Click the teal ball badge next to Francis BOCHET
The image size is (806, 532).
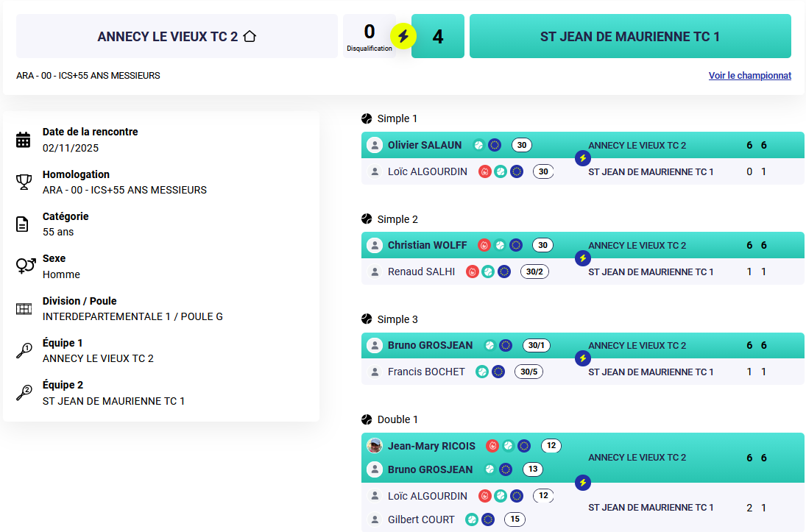click(x=482, y=372)
